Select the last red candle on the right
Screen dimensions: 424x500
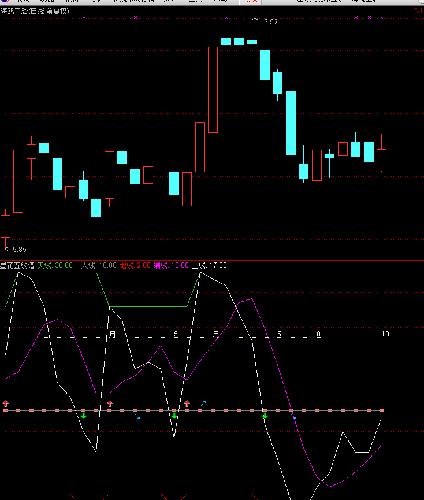[382, 143]
